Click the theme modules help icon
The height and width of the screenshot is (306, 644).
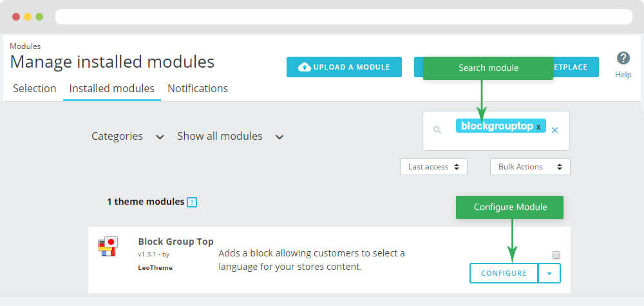click(x=191, y=202)
